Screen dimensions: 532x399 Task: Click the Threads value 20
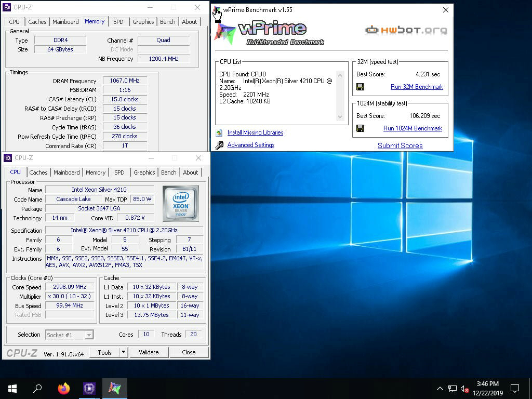click(193, 334)
